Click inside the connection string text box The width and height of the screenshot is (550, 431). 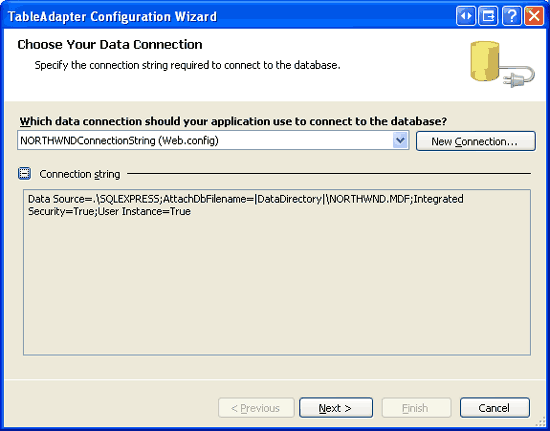tap(277, 272)
